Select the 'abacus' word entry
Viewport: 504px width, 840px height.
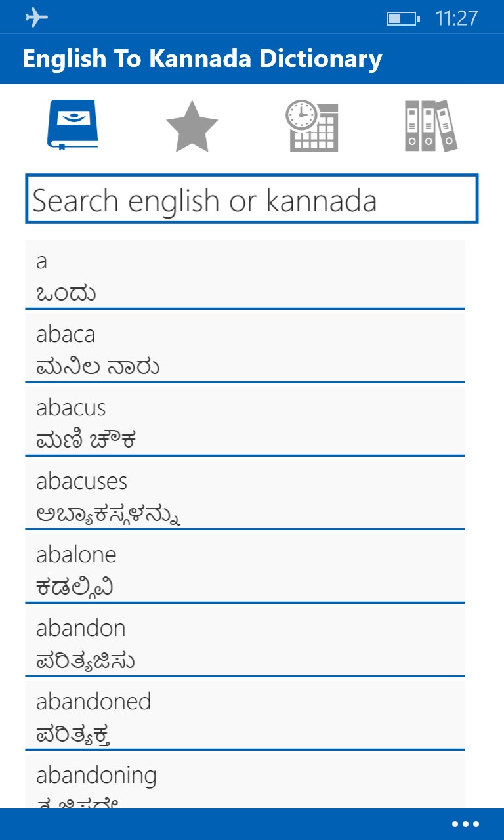[245, 421]
